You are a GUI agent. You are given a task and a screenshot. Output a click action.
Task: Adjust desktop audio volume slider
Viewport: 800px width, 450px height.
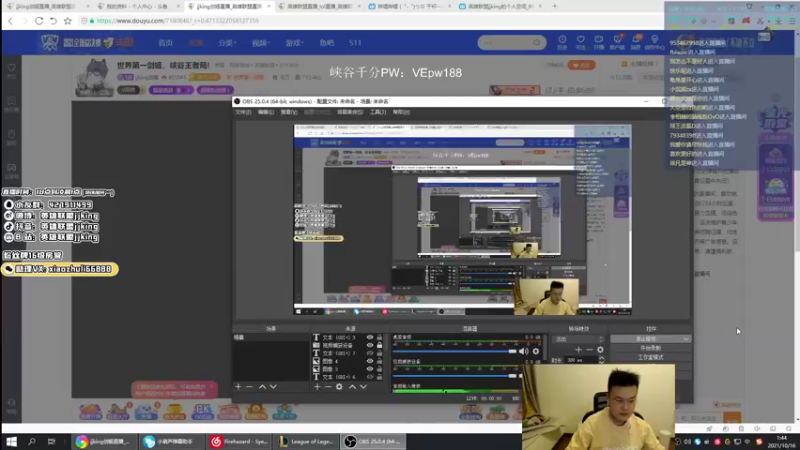point(455,351)
